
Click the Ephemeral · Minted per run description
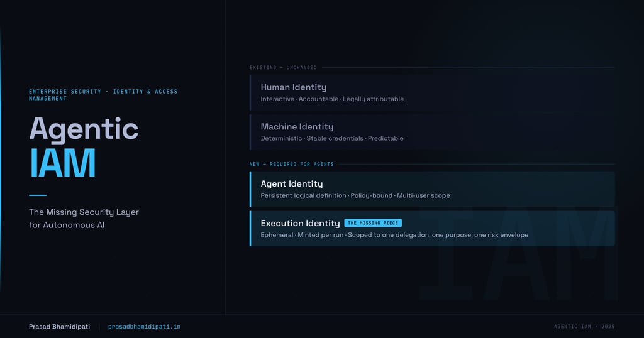(394, 235)
